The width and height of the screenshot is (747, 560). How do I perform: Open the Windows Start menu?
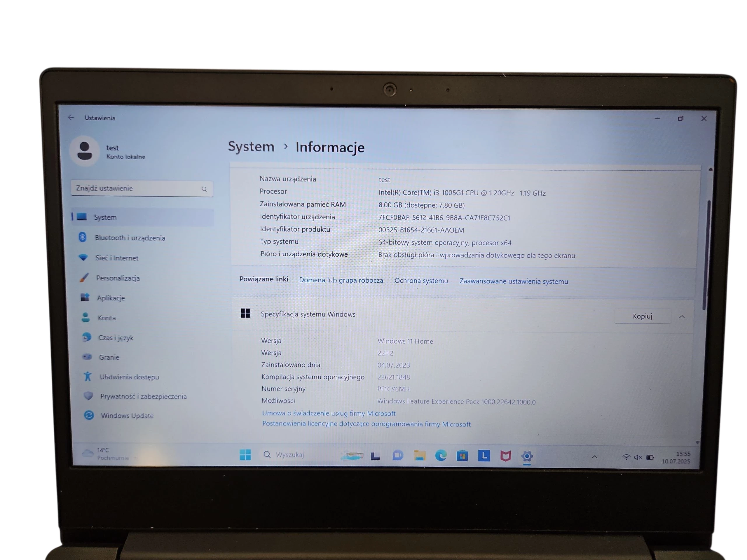(x=245, y=455)
